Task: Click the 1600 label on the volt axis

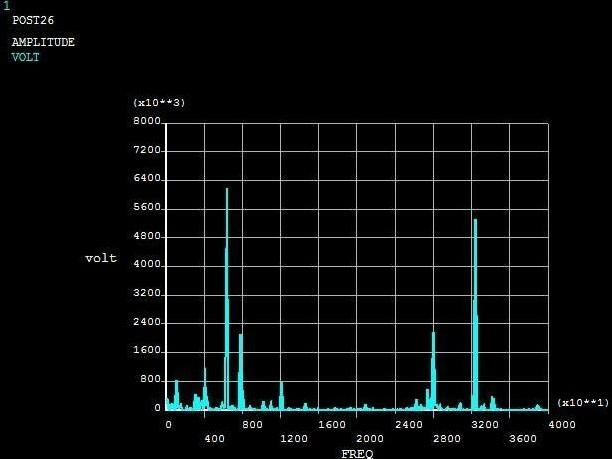Action: (x=147, y=350)
